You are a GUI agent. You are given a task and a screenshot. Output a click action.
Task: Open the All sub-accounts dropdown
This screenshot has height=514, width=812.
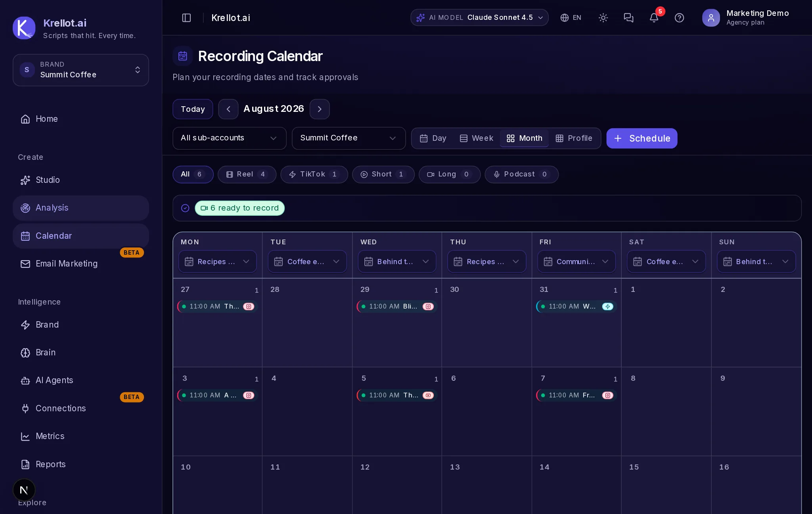click(x=230, y=138)
